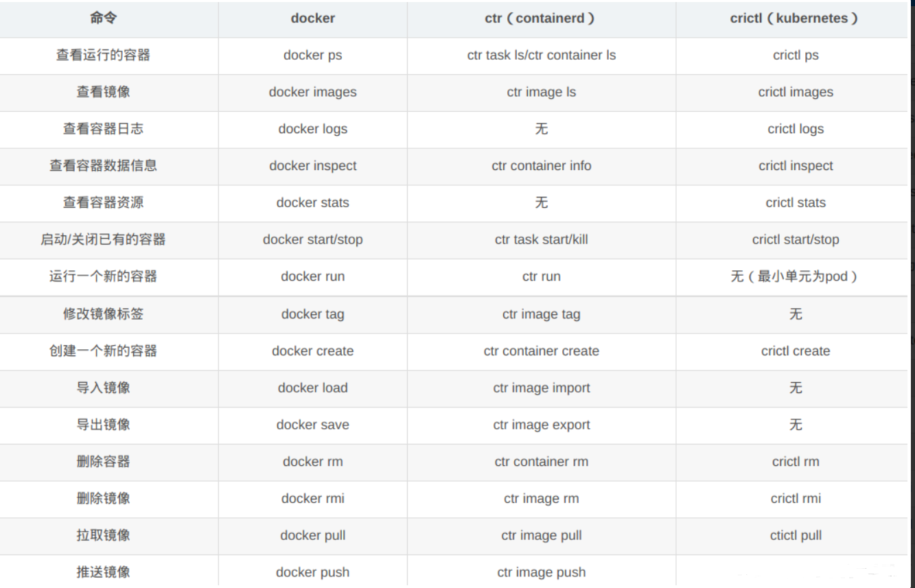Viewport: 915px width, 588px height.
Task: Select the "docker logs" command cell
Action: 313,129
